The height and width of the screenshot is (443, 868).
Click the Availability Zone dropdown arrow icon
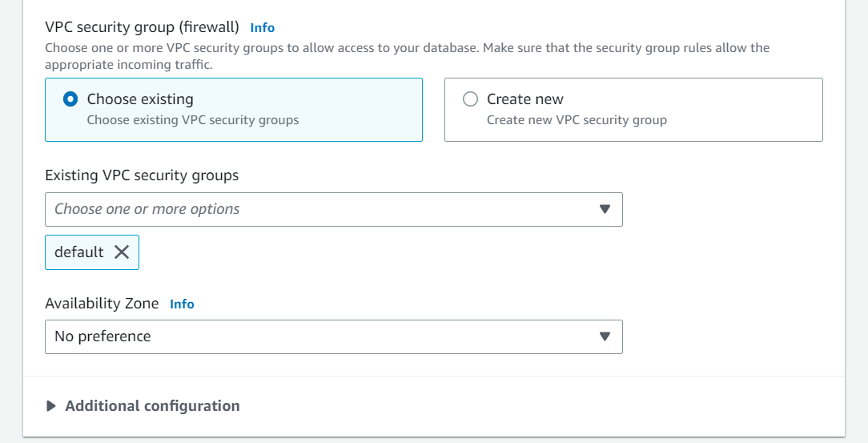pyautogui.click(x=605, y=336)
